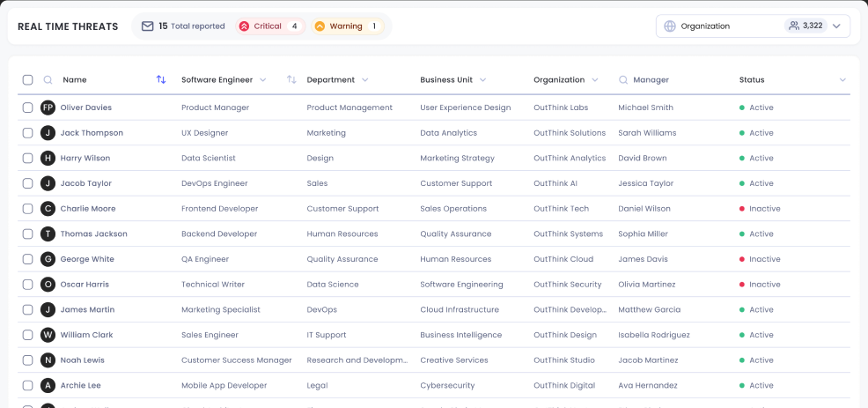868x408 pixels.
Task: Click Oscar Harris's O avatar
Action: [48, 285]
